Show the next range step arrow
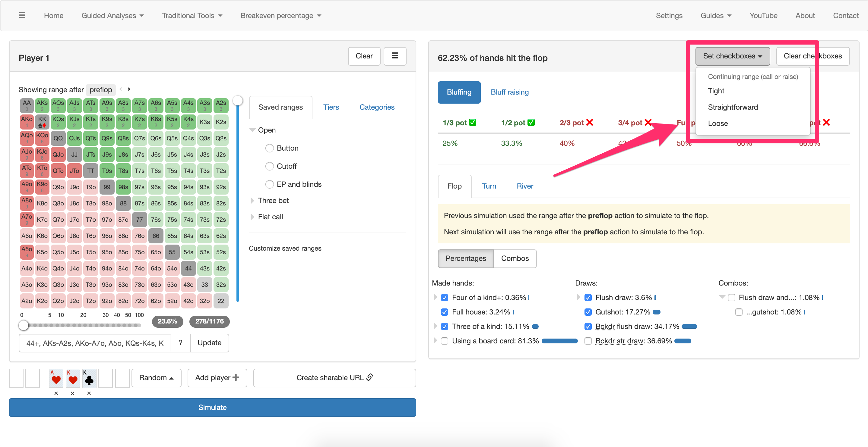This screenshot has width=868, height=447. [129, 89]
